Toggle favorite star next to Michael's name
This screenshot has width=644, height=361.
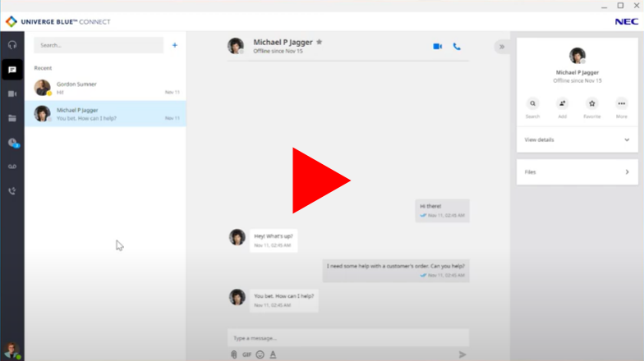pyautogui.click(x=320, y=42)
